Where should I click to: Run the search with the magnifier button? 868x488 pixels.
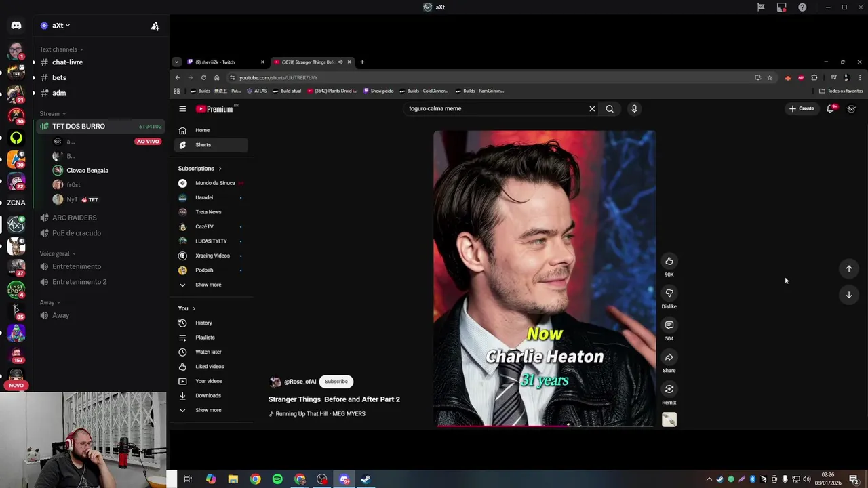coord(610,108)
